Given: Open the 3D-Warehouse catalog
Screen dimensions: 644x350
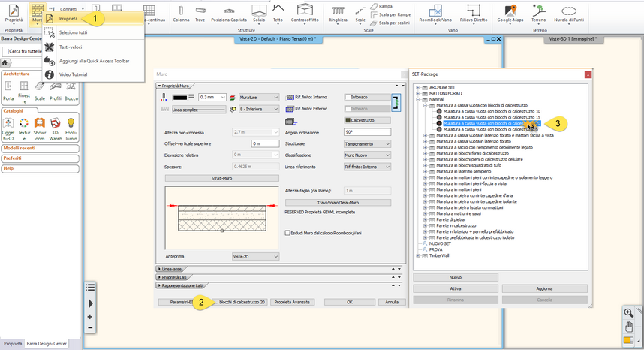Looking at the screenshot, I should point(56,129).
